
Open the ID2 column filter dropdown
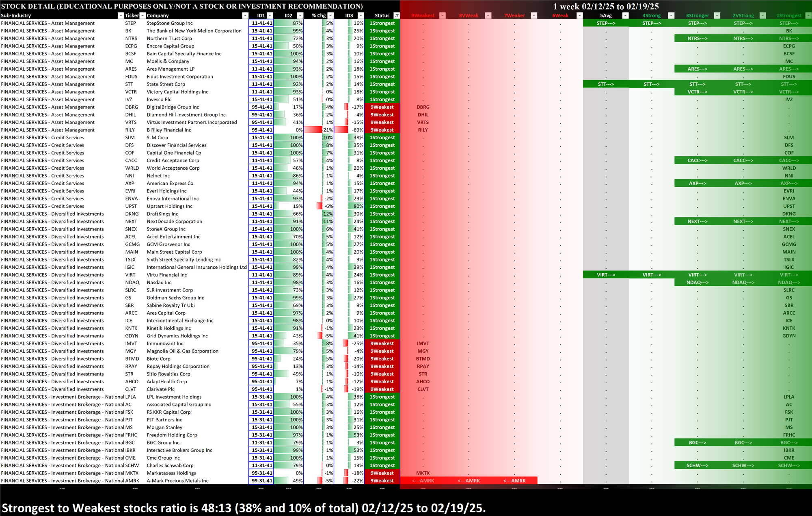(300, 15)
